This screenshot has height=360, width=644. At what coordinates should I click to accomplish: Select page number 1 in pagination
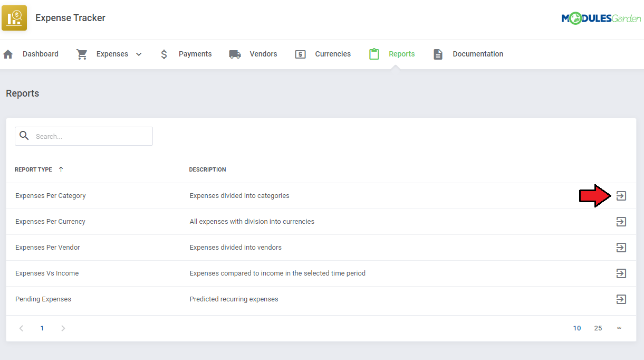(x=42, y=328)
